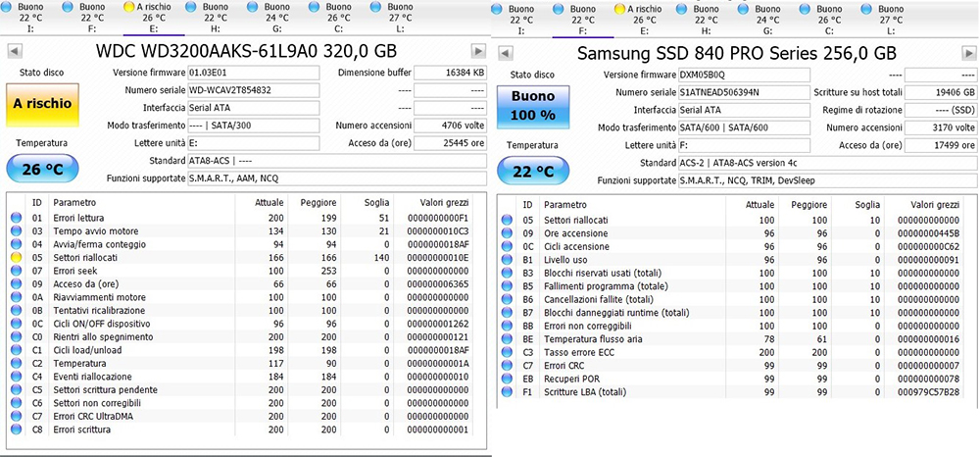This screenshot has height=457, width=980.
Task: Click status orb beside Blocchi riservati usati (totali)
Action: tap(507, 273)
